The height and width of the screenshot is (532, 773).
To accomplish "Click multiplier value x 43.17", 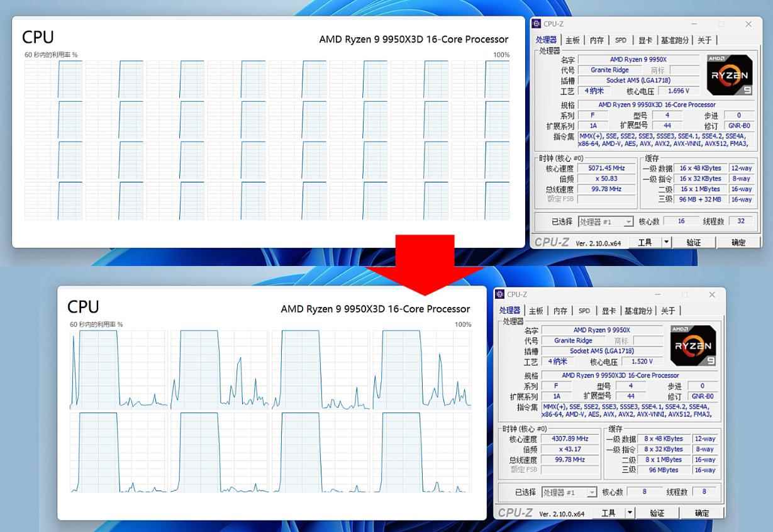I will (570, 449).
